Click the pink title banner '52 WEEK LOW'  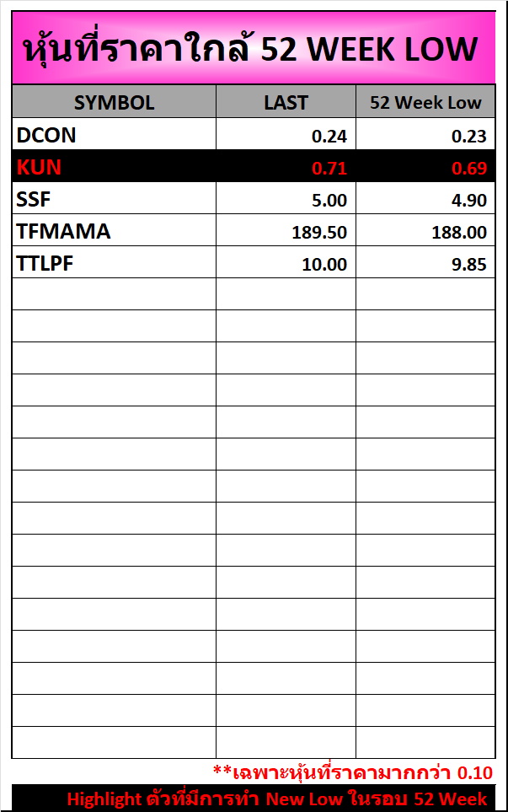[x=253, y=48]
